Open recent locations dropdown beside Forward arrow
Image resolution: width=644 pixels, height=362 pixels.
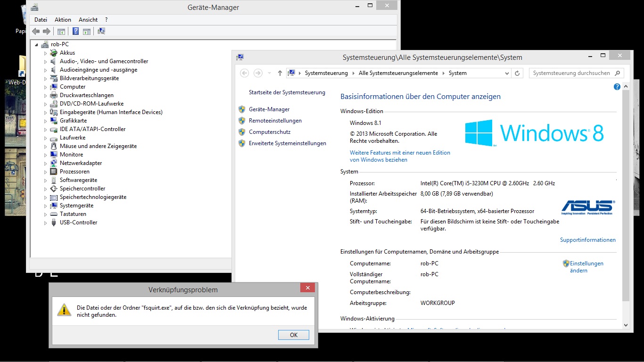pyautogui.click(x=269, y=73)
